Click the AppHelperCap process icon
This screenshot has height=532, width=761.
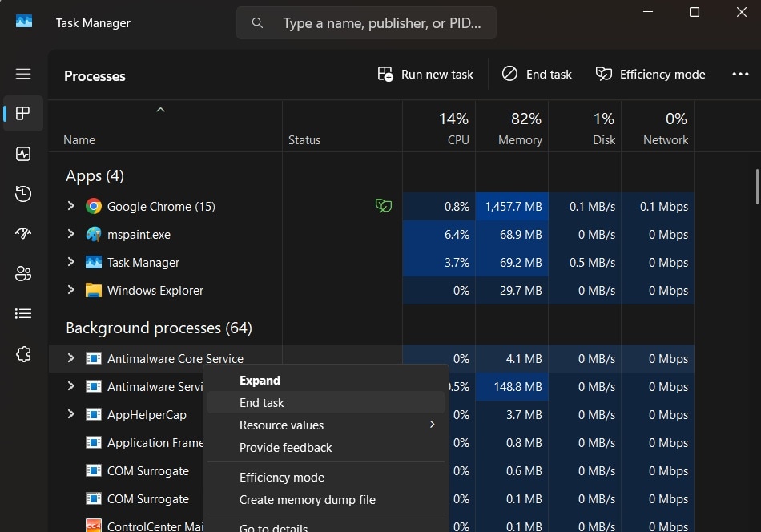pos(94,414)
